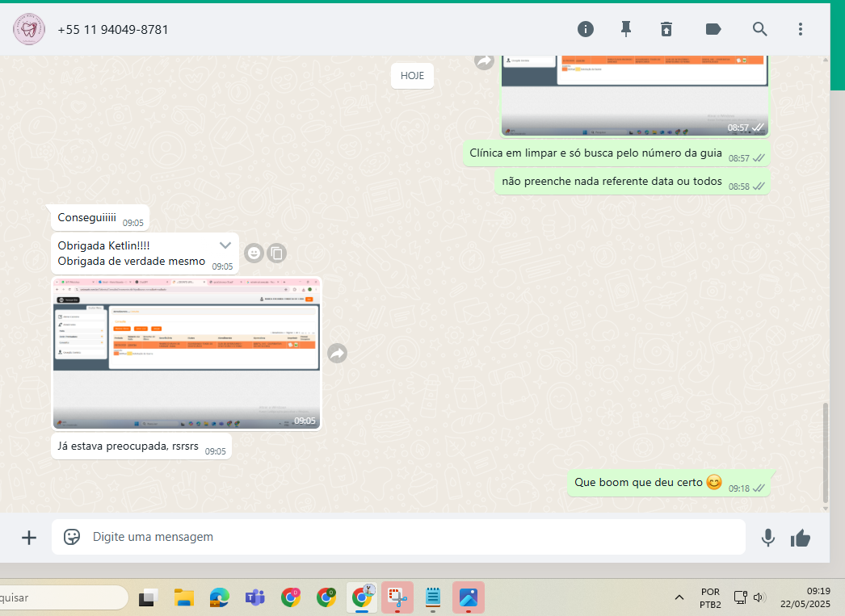845x616 pixels.
Task: Start voice recording with the microphone icon
Action: (767, 538)
